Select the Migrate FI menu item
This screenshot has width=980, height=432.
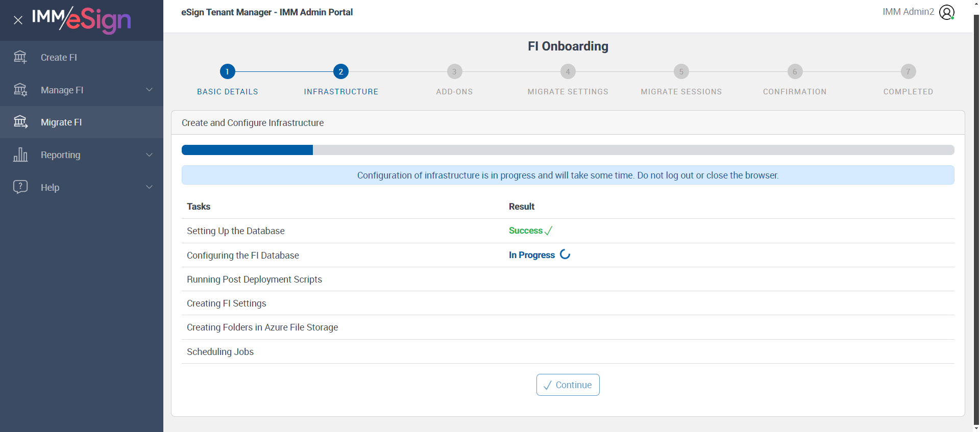61,122
